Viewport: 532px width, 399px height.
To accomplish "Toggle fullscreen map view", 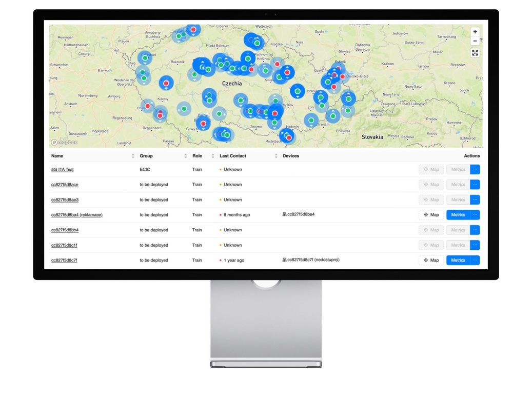I will [475, 53].
